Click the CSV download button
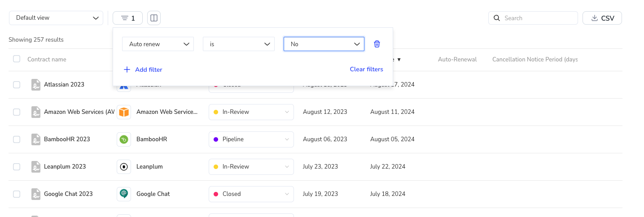Viewport: 644px width, 217px height. [x=602, y=18]
